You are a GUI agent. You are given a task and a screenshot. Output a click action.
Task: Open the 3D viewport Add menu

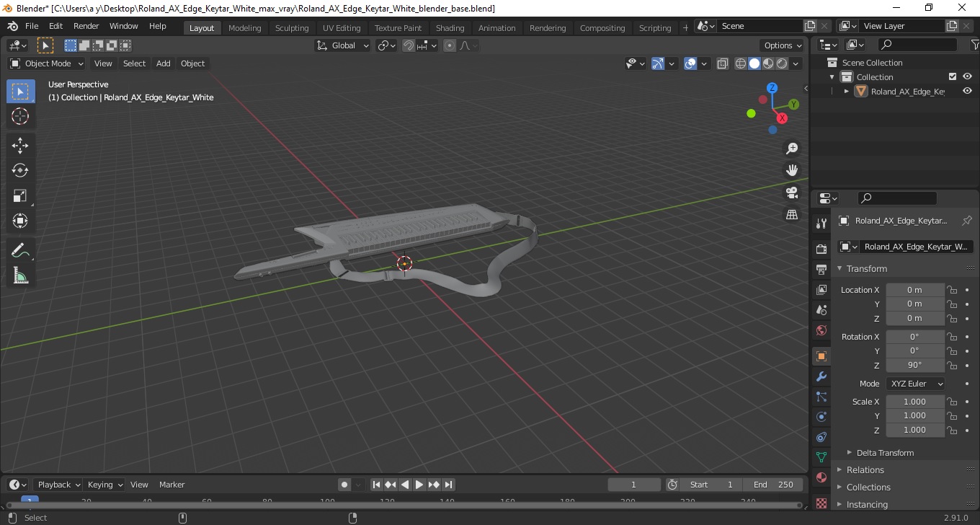pos(164,63)
